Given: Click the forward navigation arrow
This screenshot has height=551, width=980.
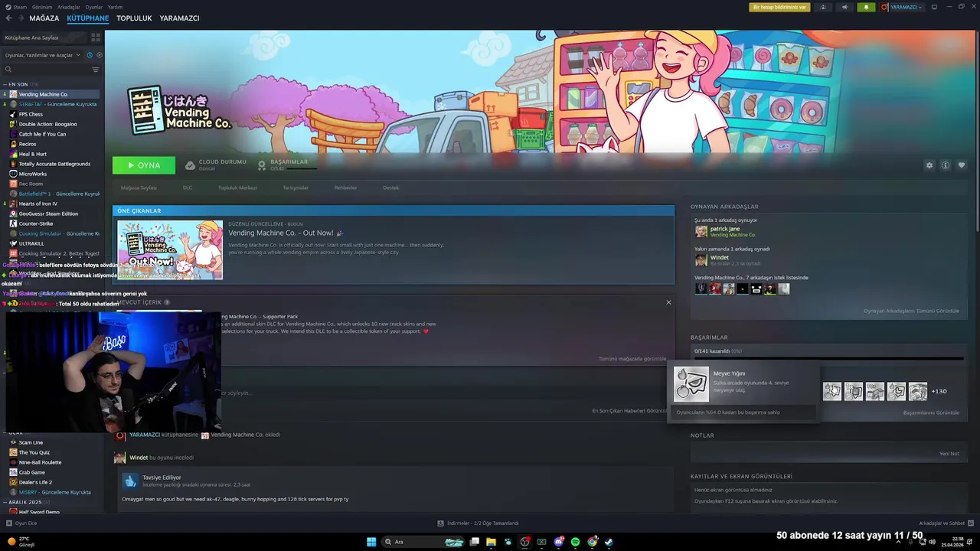Looking at the screenshot, I should [x=20, y=18].
